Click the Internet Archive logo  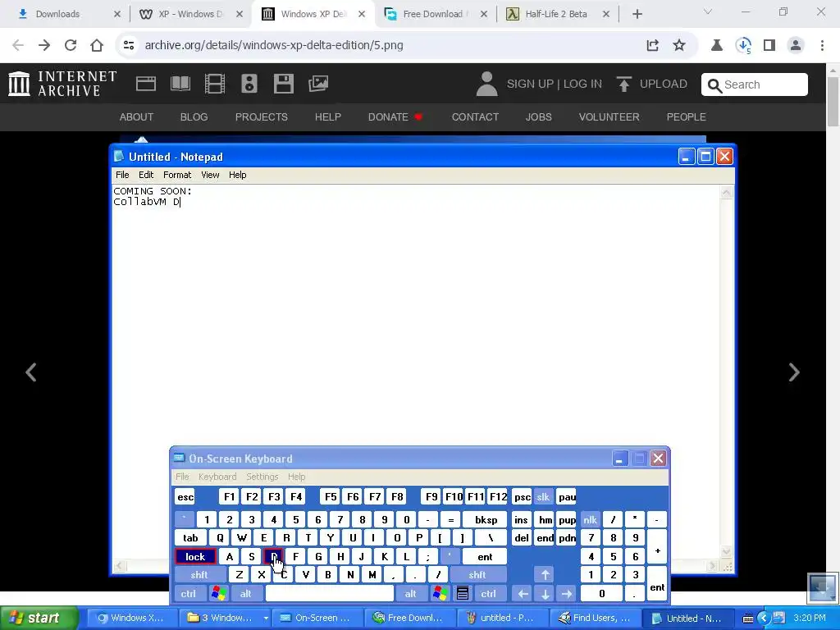coord(62,84)
